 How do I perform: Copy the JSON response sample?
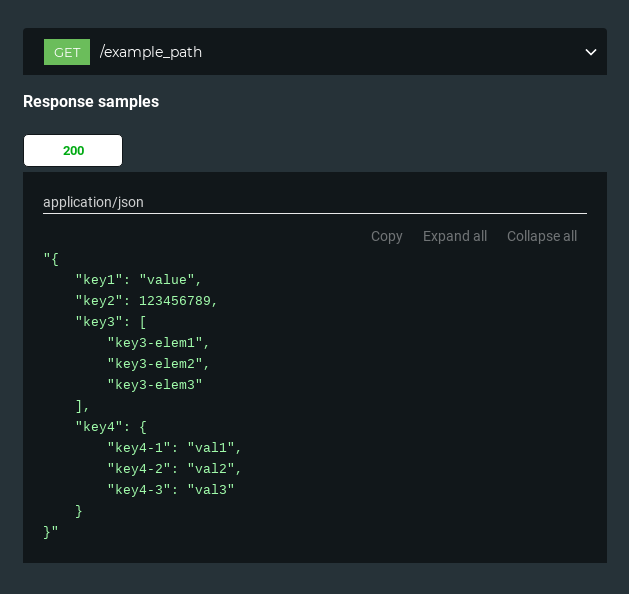tap(386, 236)
